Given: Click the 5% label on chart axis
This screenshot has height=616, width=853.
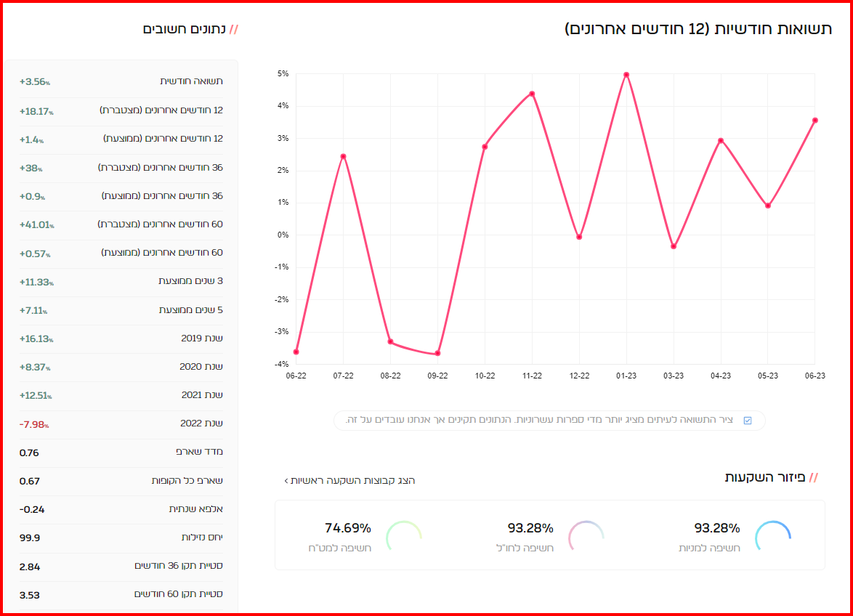Looking at the screenshot, I should pos(283,74).
